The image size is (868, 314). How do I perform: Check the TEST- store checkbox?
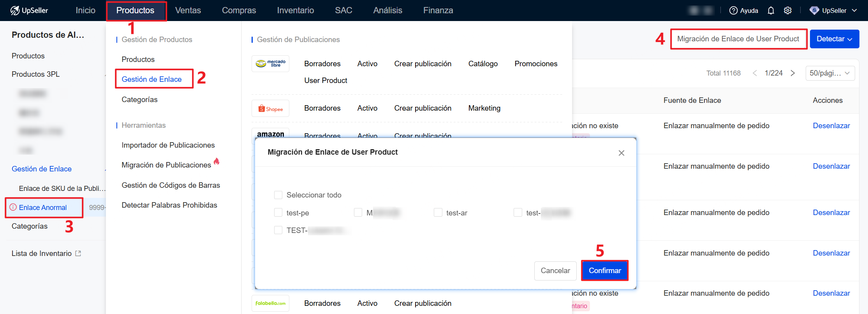[278, 230]
